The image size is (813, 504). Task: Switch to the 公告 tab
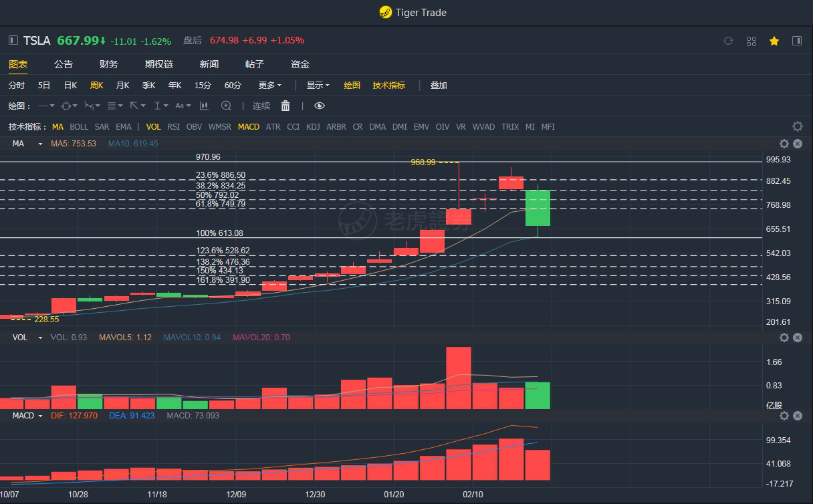point(64,64)
